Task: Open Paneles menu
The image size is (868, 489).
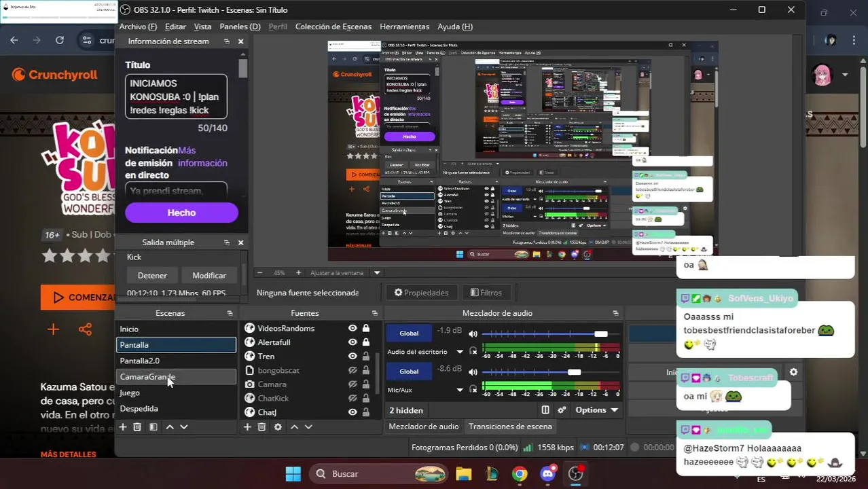Action: 240,26
